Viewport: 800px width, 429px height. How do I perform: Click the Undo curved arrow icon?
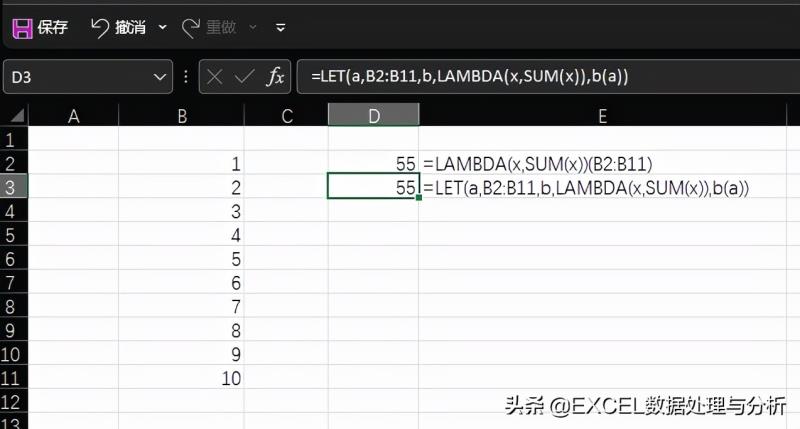tap(100, 28)
